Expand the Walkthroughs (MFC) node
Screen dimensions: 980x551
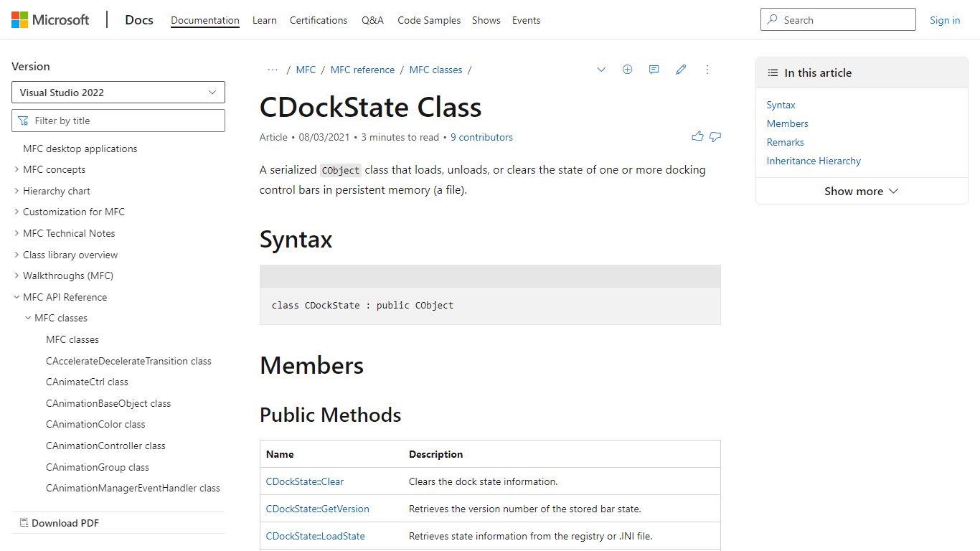click(17, 275)
